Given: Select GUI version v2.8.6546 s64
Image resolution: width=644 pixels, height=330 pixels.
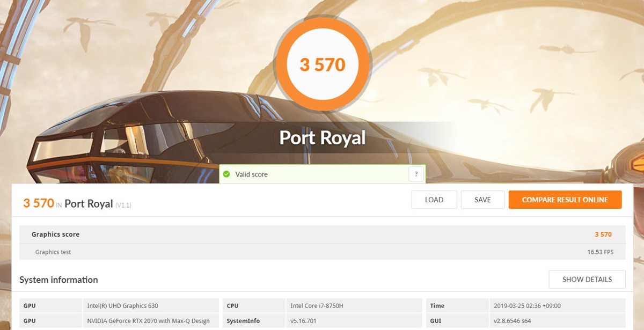Looking at the screenshot, I should pos(557,321).
